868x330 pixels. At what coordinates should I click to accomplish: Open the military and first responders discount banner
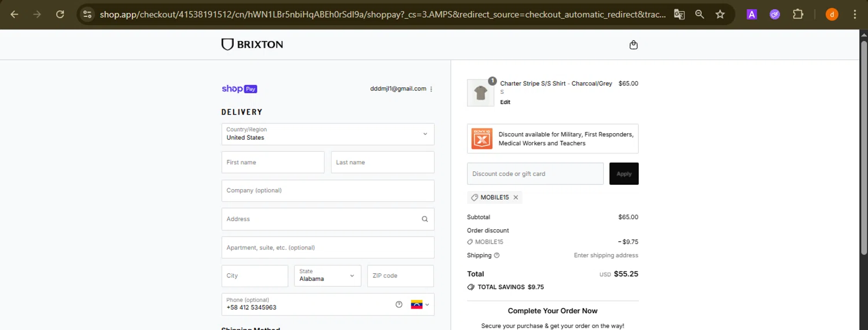tap(553, 138)
